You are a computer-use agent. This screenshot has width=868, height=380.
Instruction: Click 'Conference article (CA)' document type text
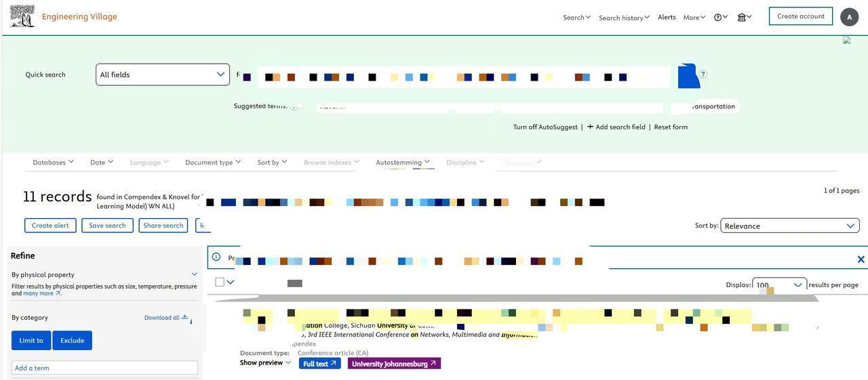coord(333,353)
